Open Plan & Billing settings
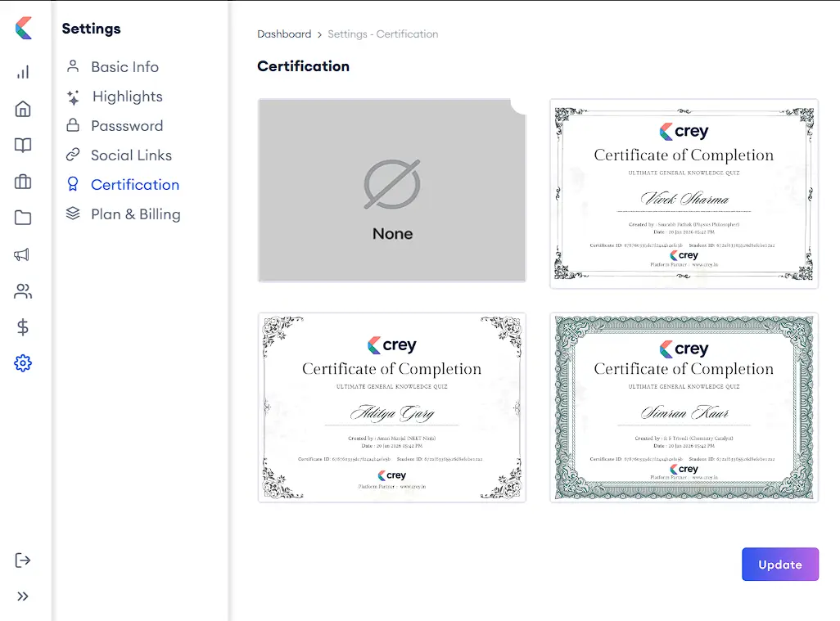 click(x=135, y=214)
